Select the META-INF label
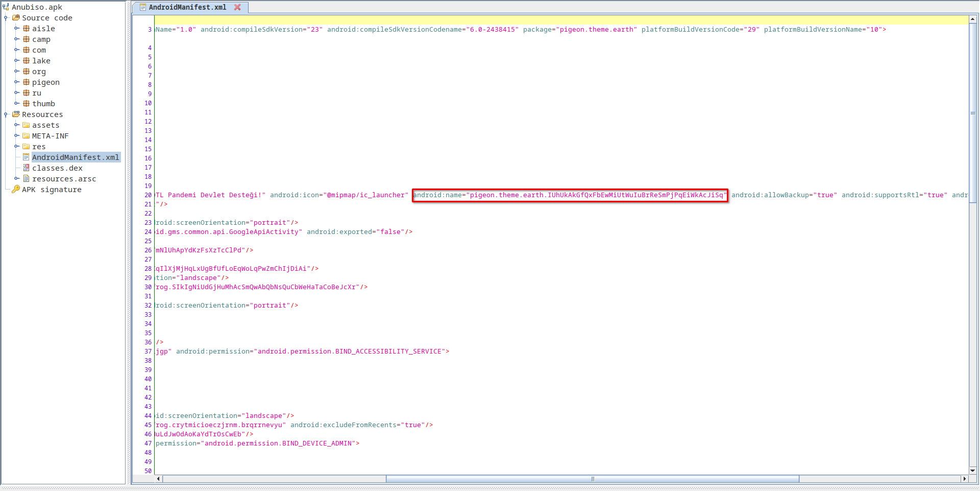980x491 pixels. 50,136
